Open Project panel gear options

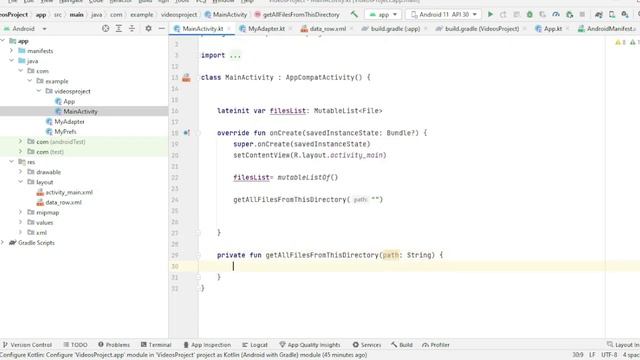click(149, 29)
